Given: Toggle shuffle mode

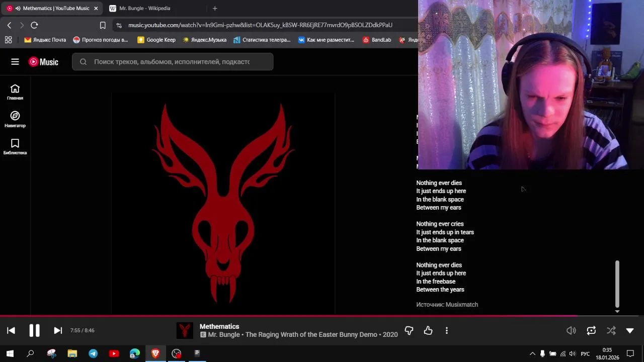Looking at the screenshot, I should tap(611, 330).
